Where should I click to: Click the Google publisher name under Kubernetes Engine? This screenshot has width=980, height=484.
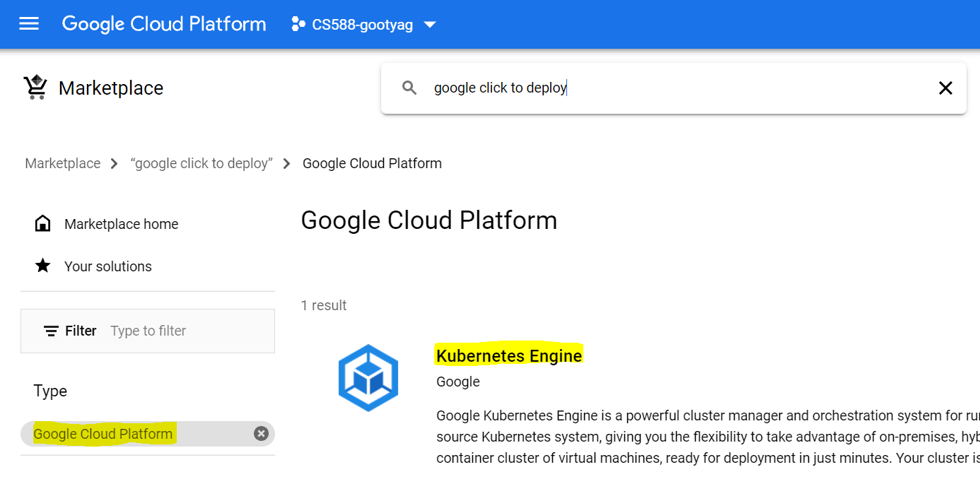click(458, 382)
